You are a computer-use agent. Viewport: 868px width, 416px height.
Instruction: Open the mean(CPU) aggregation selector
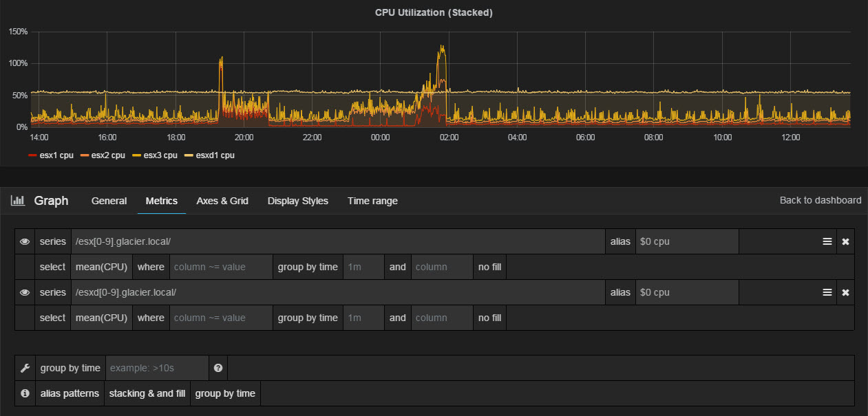click(101, 267)
